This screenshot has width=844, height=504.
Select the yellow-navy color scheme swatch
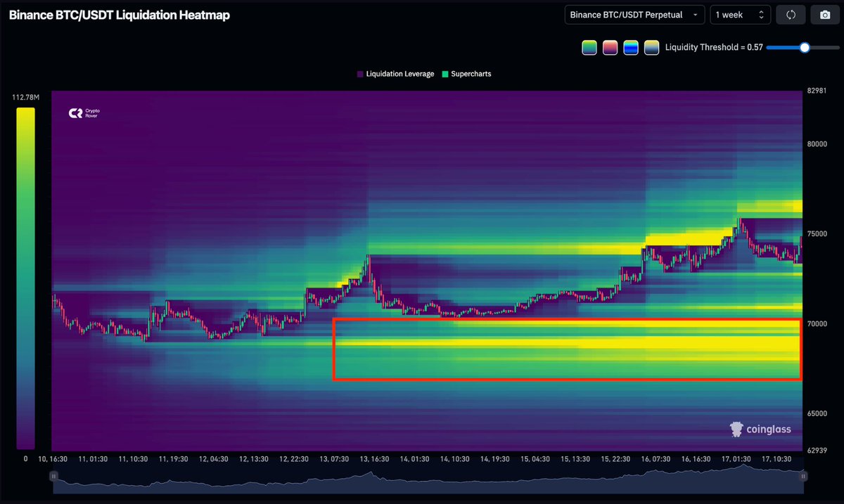point(652,47)
